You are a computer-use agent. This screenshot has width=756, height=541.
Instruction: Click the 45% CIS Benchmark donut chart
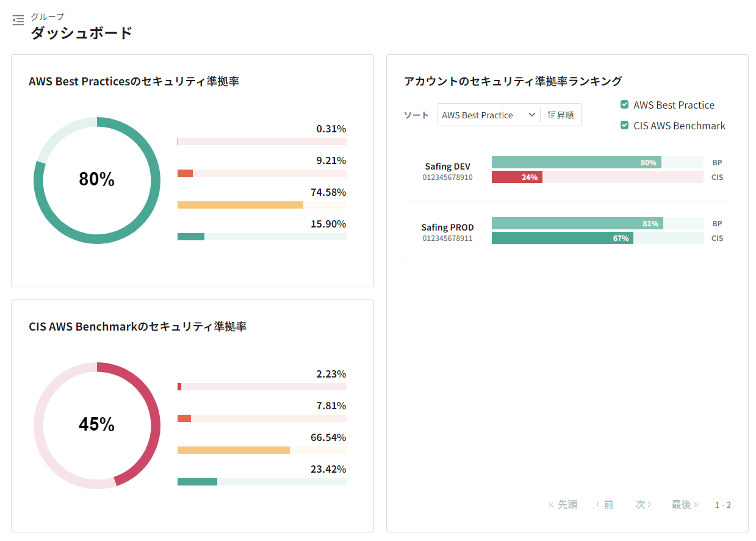click(97, 425)
